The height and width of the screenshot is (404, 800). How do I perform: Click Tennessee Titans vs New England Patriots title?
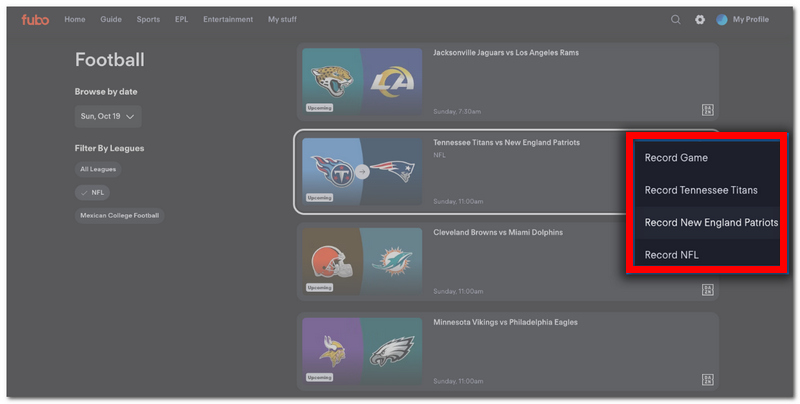506,142
